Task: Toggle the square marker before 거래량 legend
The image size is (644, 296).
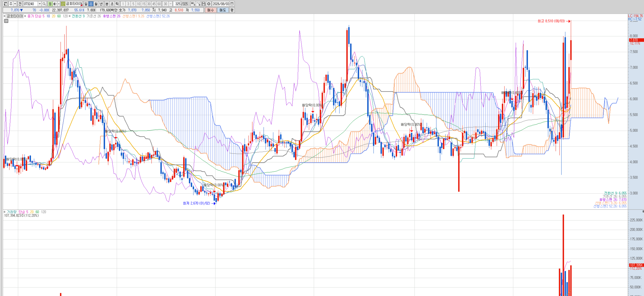Action: click(5, 212)
